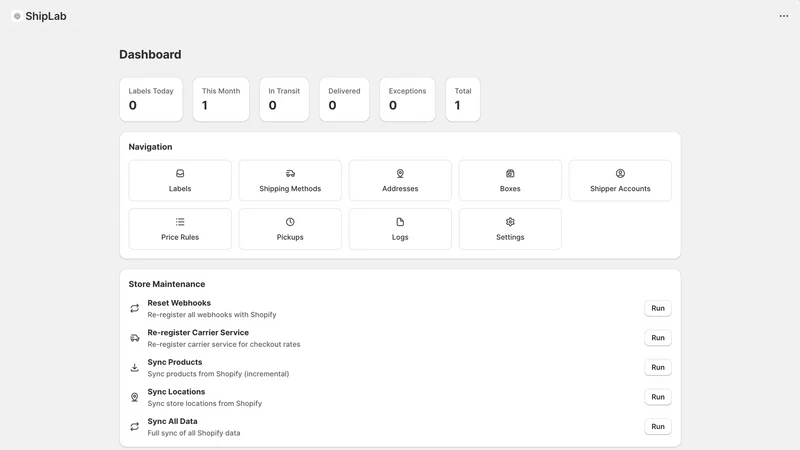Screen dimensions: 800x450
Task: Click 'Re-register carrier service for checkout rates'
Action: point(224,344)
